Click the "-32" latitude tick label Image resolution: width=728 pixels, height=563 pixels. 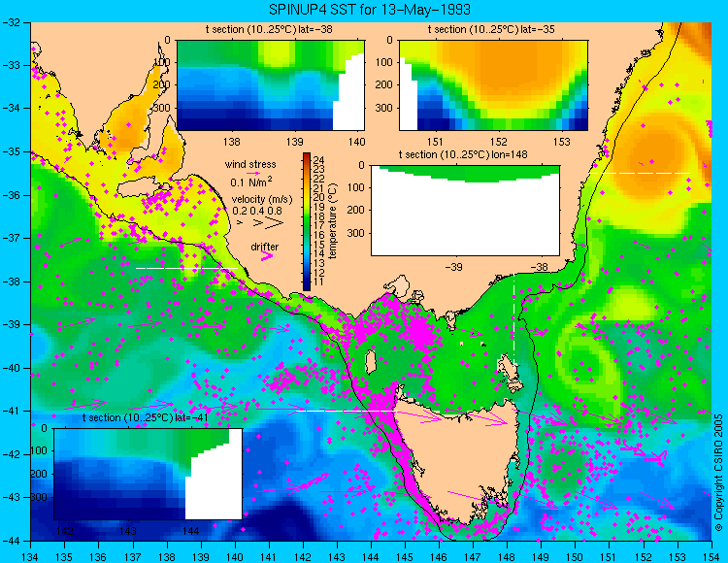click(x=11, y=22)
